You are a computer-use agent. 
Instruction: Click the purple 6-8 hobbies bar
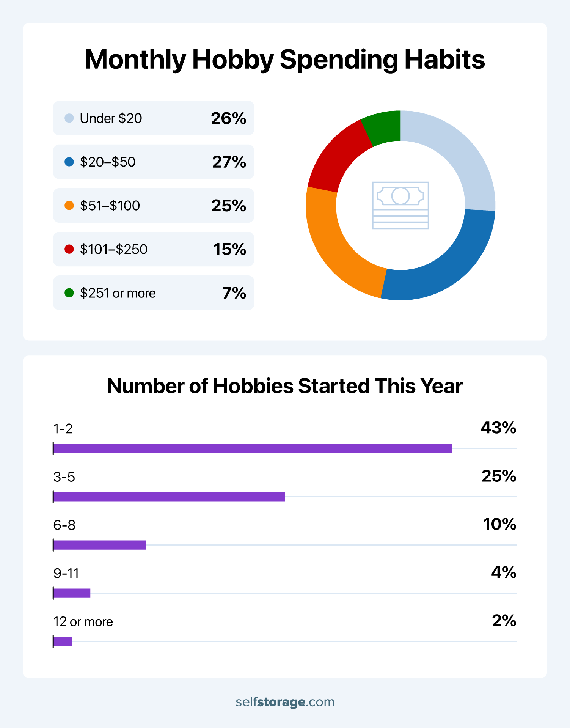tap(99, 545)
